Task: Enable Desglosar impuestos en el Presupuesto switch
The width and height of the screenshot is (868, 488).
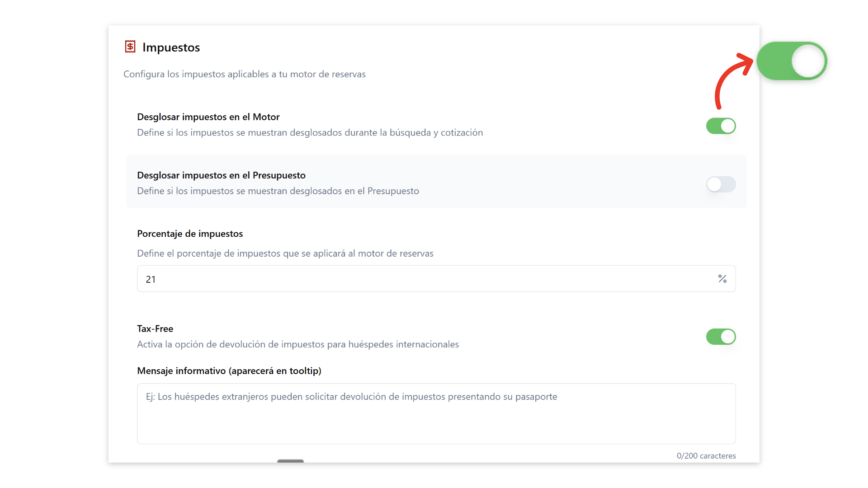Action: pyautogui.click(x=721, y=184)
